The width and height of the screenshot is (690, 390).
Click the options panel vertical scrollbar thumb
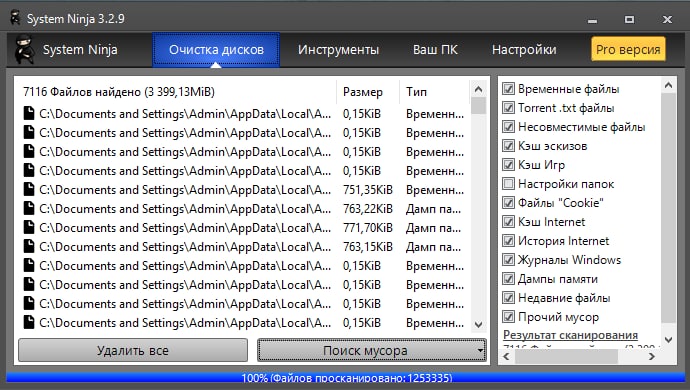pos(668,208)
